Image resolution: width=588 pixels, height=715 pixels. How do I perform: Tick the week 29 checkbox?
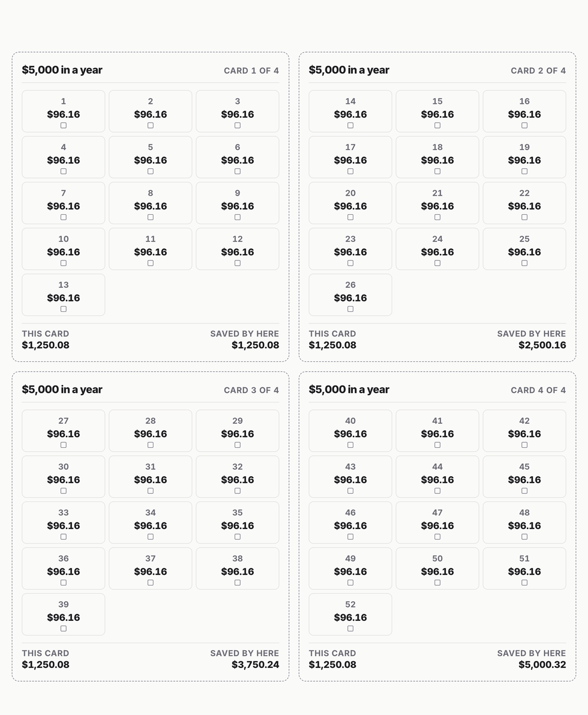(x=238, y=445)
